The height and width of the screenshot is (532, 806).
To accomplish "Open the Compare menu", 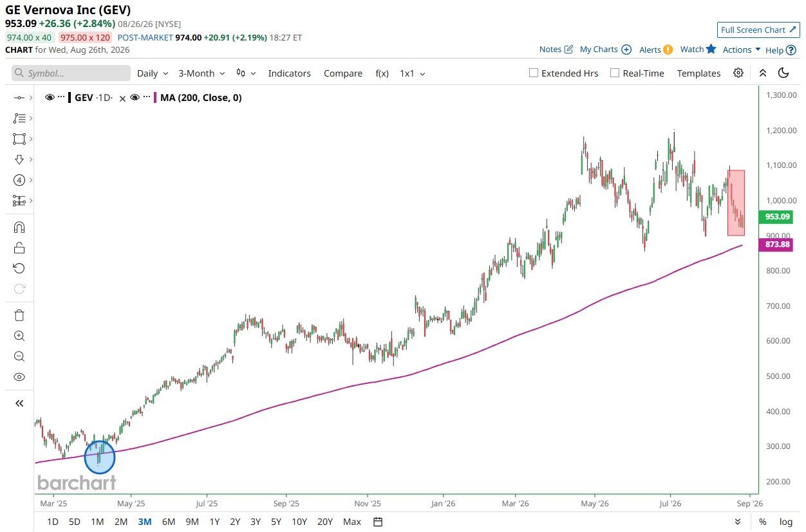I will (x=342, y=73).
